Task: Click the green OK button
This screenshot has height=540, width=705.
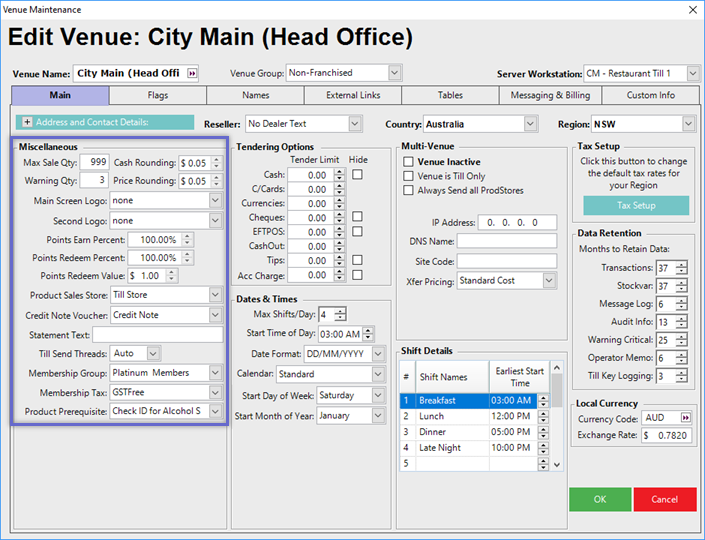Action: (600, 500)
